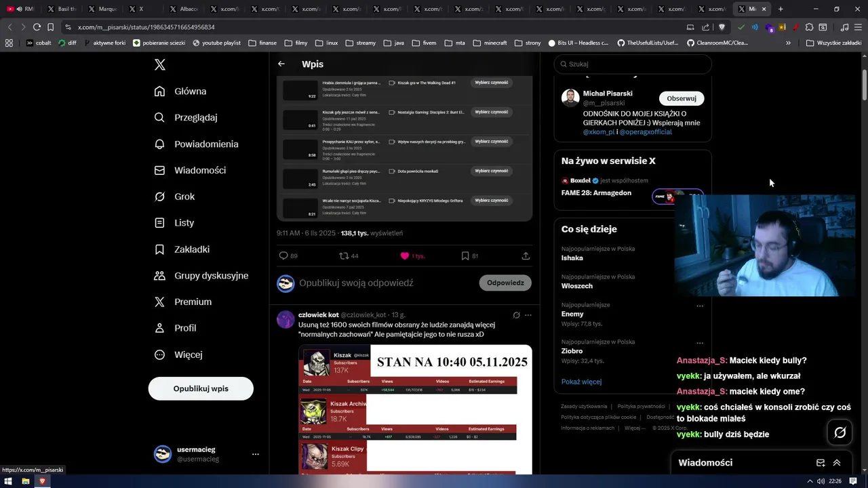Switch to the RM browser tab
The height and width of the screenshot is (488, 868).
tap(20, 9)
